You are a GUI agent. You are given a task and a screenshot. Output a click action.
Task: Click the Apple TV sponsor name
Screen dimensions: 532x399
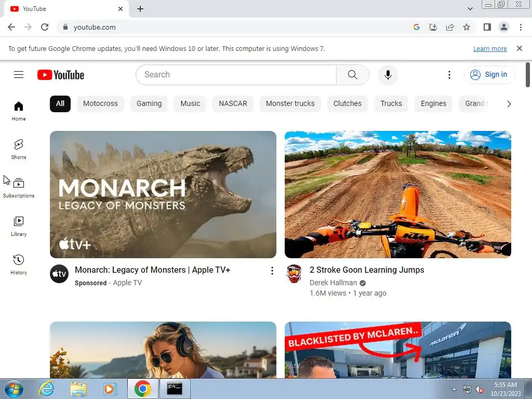[127, 283]
